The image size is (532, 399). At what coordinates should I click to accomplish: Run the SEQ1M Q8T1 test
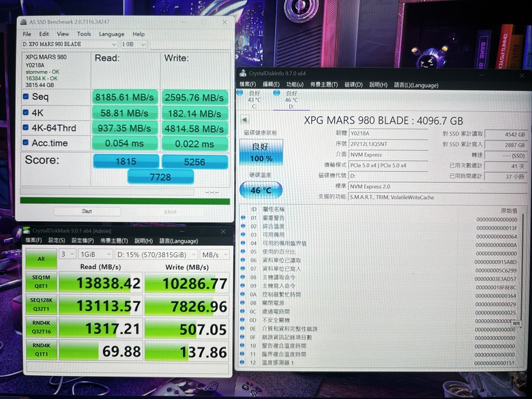(x=41, y=282)
